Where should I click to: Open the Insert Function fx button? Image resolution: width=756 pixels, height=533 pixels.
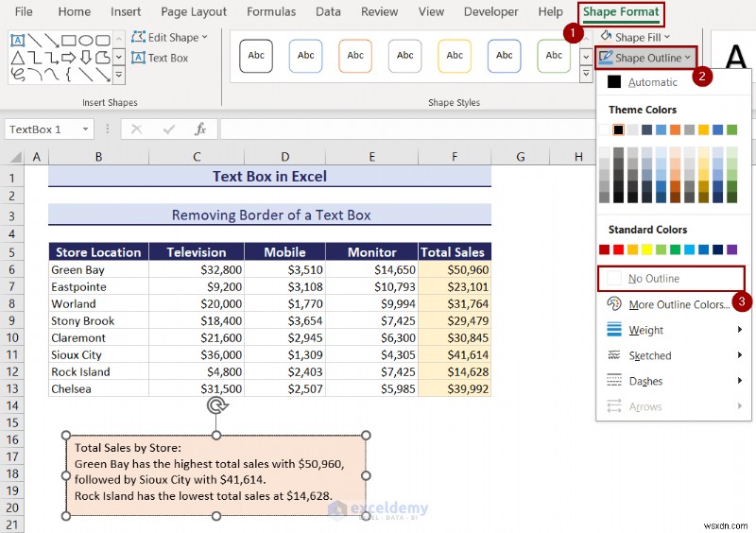200,129
